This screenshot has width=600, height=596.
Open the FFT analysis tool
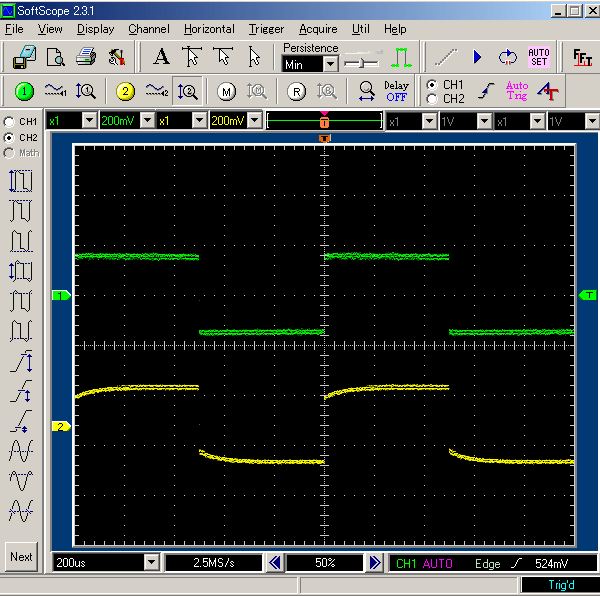click(x=582, y=57)
